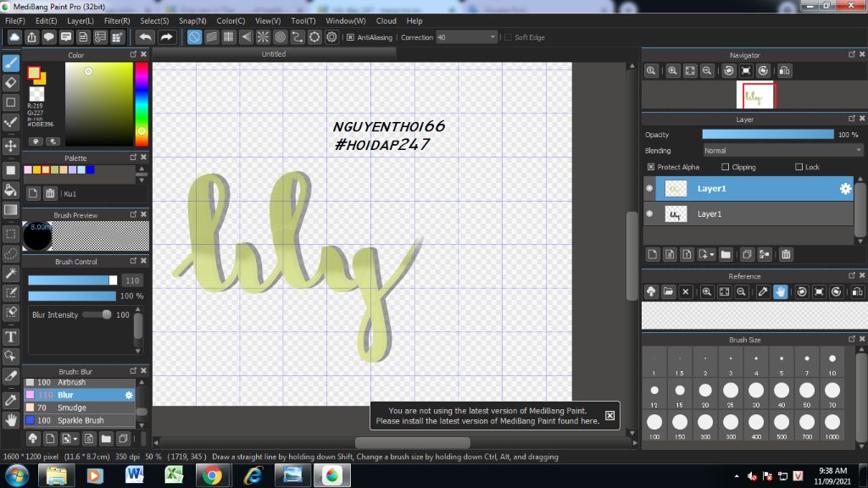
Task: Pick the Reference panel eyedropper icon
Action: pyautogui.click(x=763, y=291)
